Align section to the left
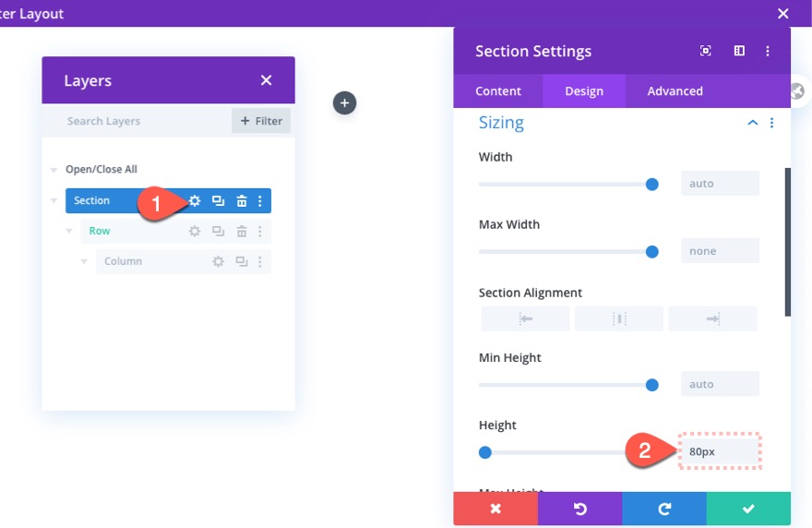The image size is (812, 528). [526, 318]
